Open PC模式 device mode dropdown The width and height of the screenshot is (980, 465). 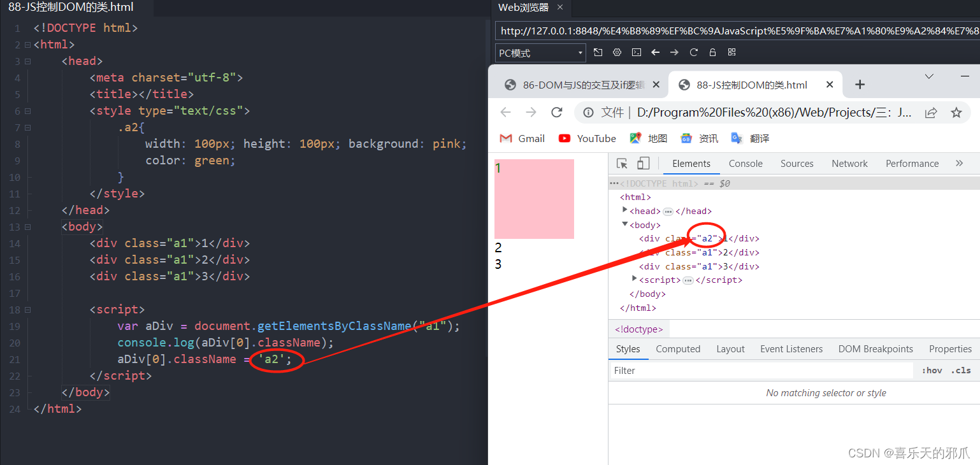point(540,53)
